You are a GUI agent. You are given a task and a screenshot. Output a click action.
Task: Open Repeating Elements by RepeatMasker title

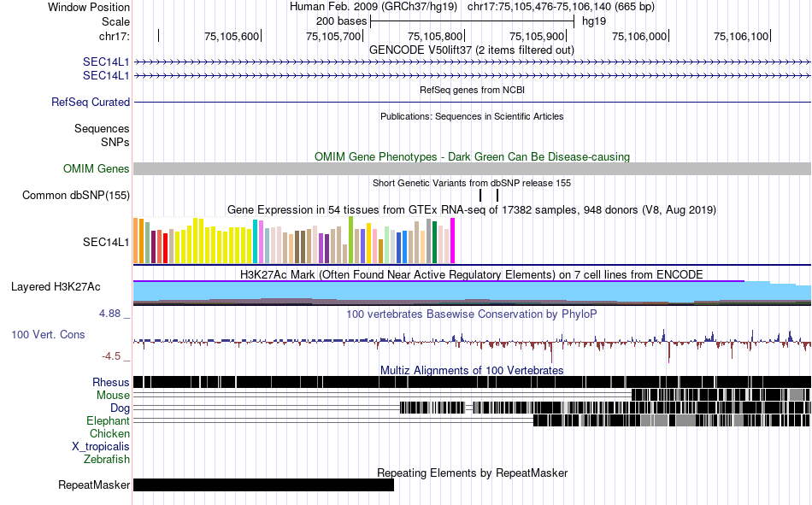click(473, 473)
